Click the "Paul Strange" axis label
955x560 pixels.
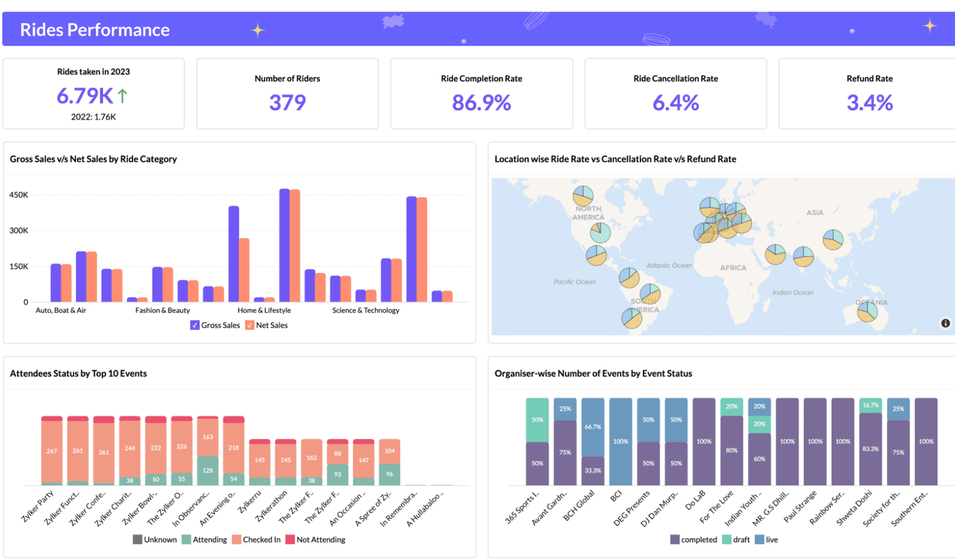[x=800, y=506]
